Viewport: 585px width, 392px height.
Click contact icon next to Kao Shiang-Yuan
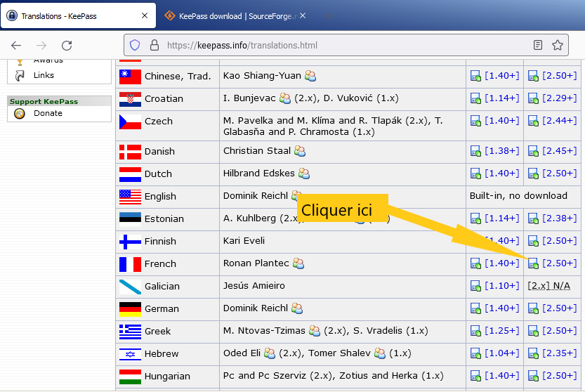click(x=310, y=76)
